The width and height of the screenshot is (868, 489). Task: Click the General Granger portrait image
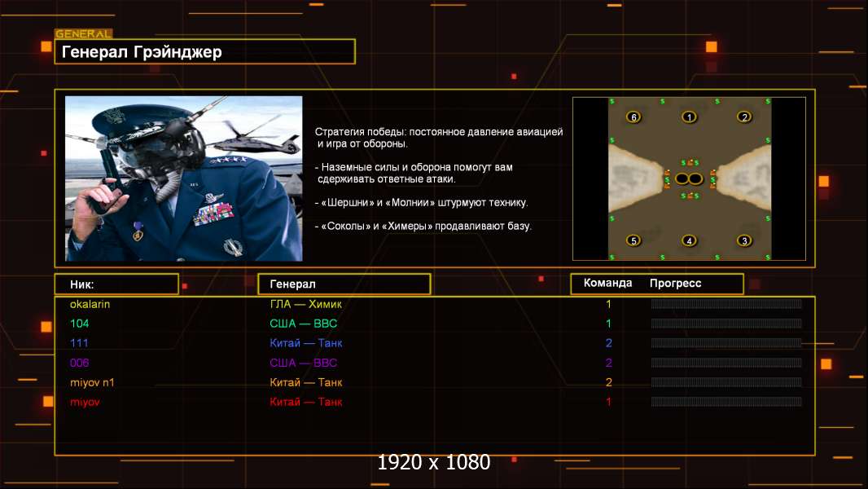tap(183, 178)
